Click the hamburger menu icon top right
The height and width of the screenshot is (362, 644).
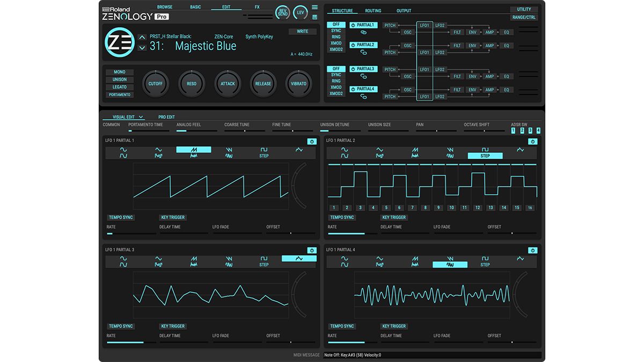(x=314, y=7)
